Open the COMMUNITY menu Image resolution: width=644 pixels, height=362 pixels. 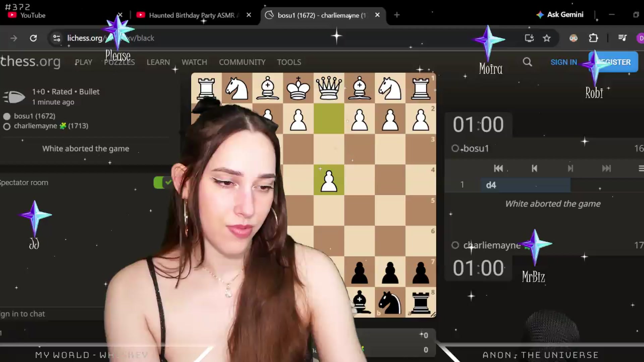click(x=242, y=62)
